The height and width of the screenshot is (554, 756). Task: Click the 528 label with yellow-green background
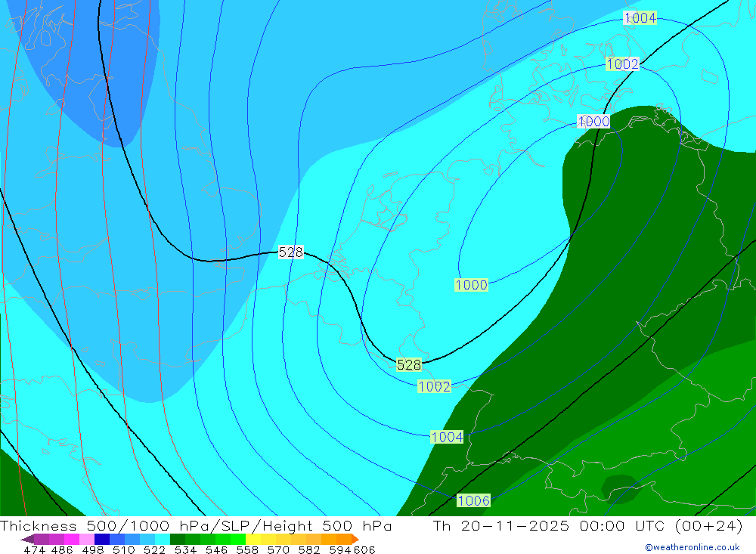pos(409,365)
